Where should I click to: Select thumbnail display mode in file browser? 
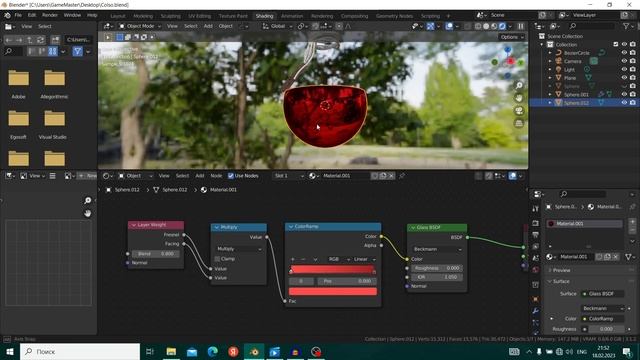click(x=53, y=51)
